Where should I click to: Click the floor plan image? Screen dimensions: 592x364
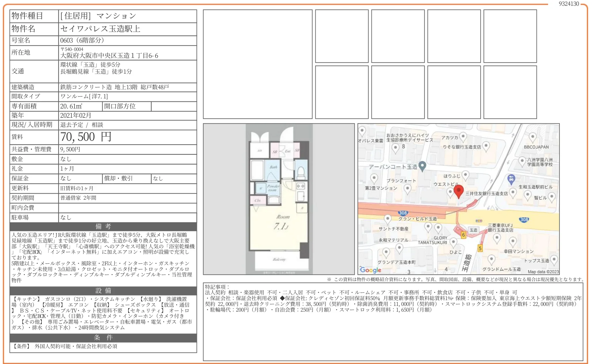coord(279,199)
